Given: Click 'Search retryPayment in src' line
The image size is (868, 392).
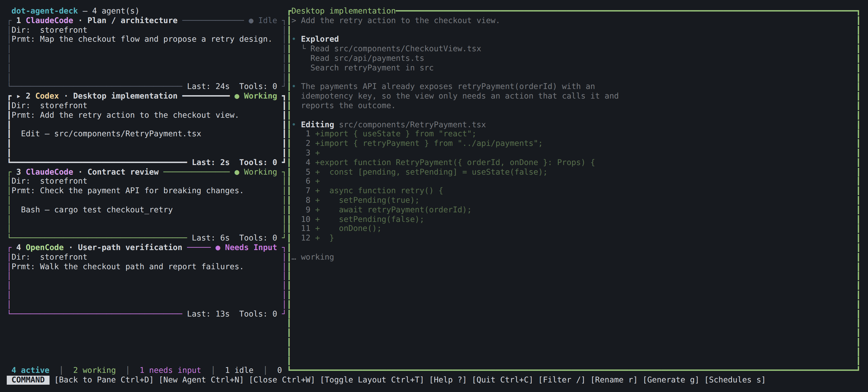Looking at the screenshot, I should click(372, 68).
